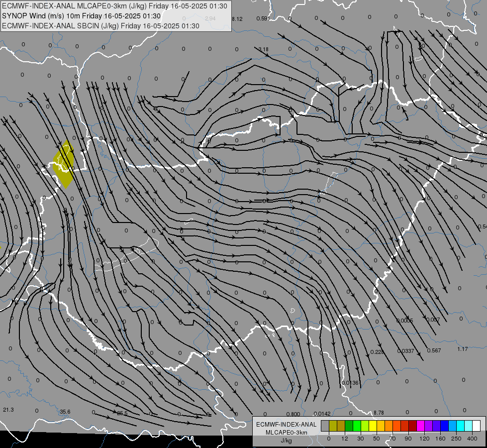Click the legend title ECMWF-INDEX-ANAL
The width and height of the screenshot is (487, 448).
tap(287, 425)
